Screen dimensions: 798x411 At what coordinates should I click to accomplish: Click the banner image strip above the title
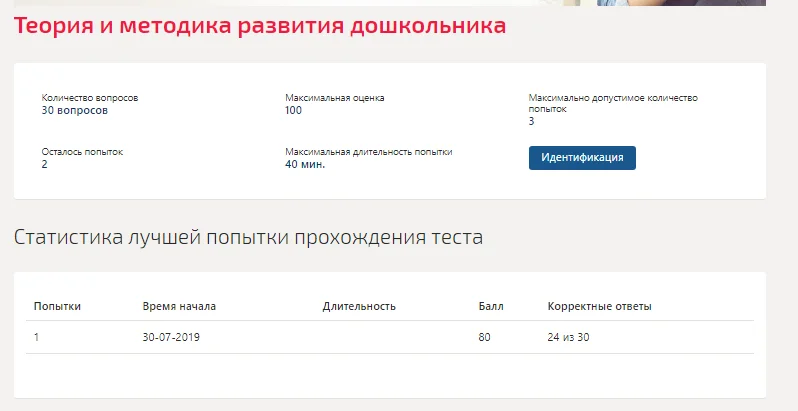coord(390,3)
